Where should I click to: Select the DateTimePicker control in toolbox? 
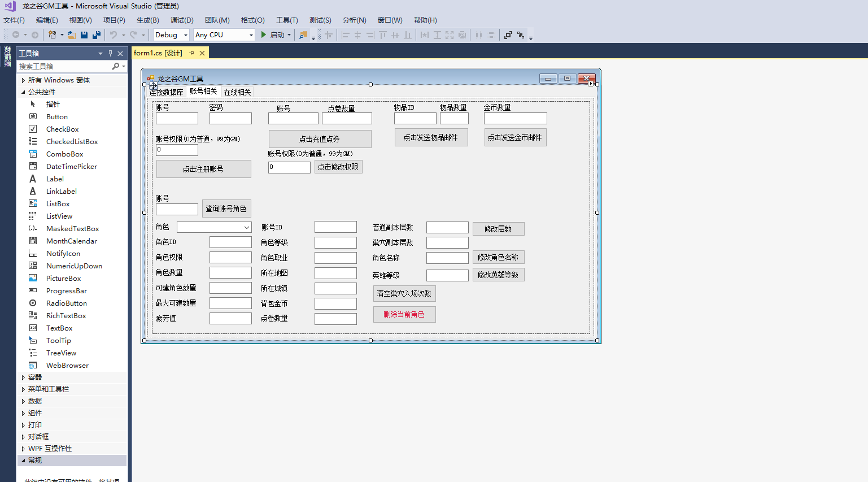click(72, 166)
